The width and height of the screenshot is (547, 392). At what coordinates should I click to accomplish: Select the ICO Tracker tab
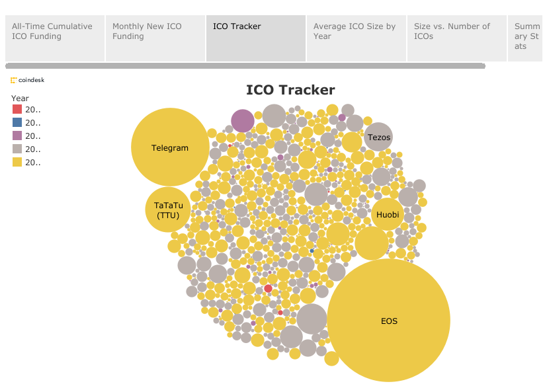[256, 38]
